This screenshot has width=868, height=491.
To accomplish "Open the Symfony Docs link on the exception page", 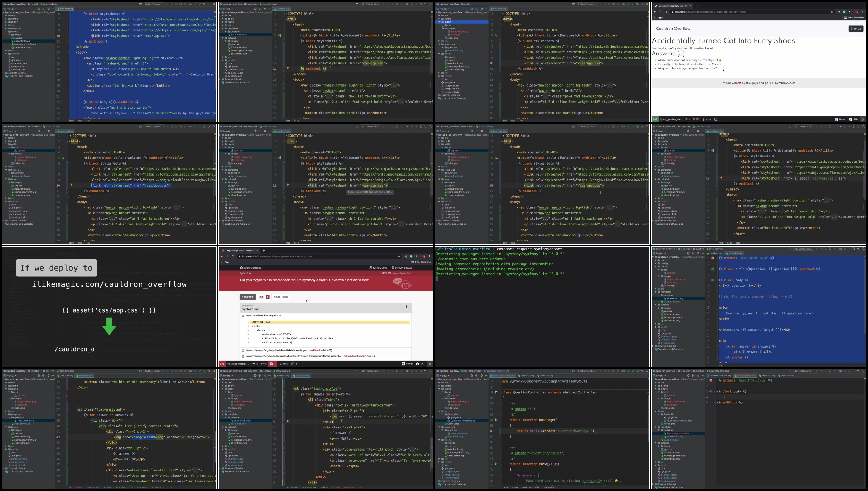I will point(378,267).
